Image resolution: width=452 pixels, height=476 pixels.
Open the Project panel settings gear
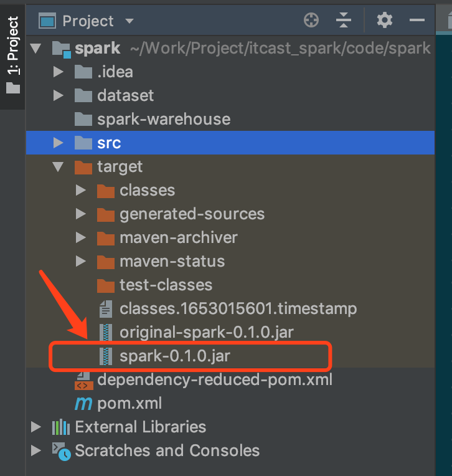pos(384,21)
